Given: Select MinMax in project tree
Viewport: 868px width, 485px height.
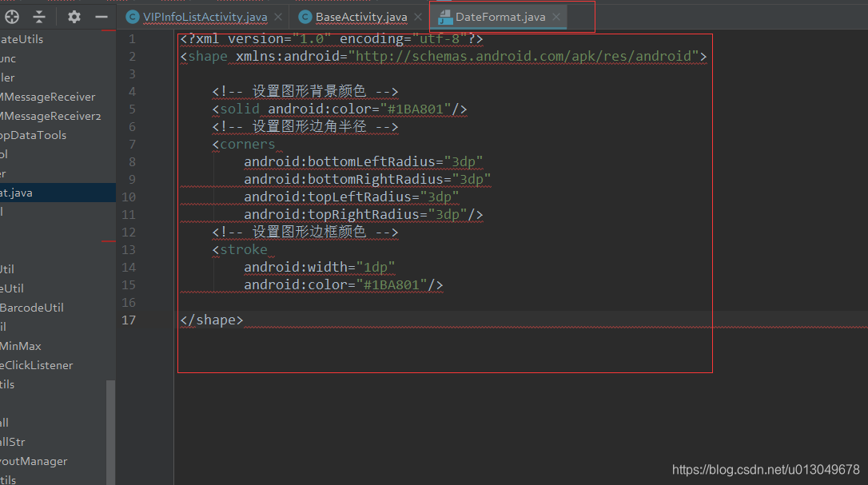Looking at the screenshot, I should pyautogui.click(x=21, y=346).
